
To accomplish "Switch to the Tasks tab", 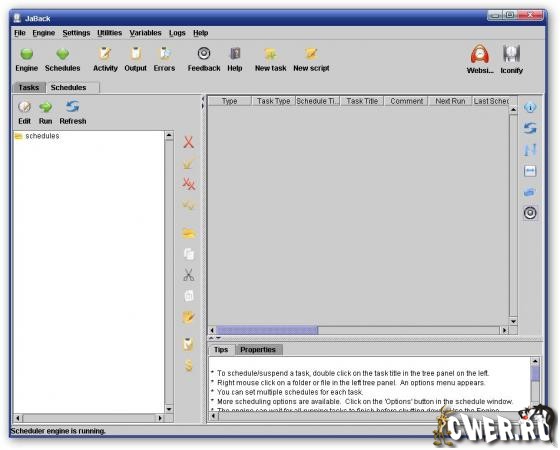I will 29,88.
